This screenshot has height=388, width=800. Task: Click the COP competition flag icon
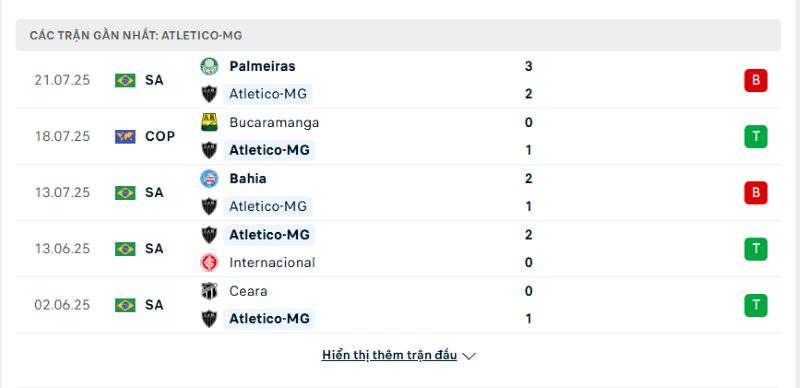point(125,137)
